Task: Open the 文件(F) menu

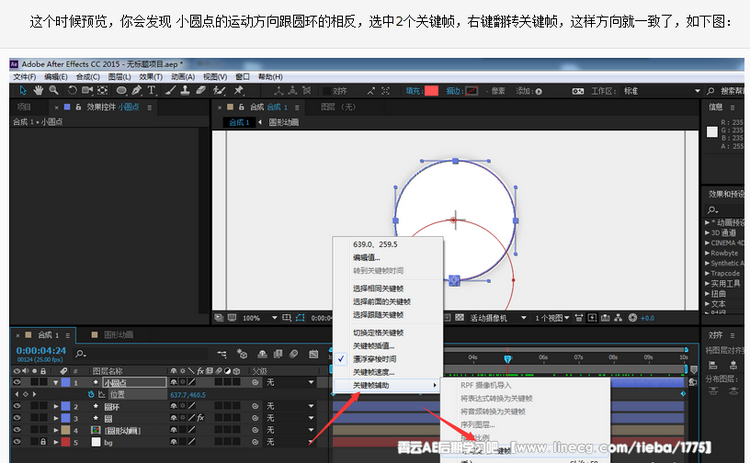Action: [x=24, y=77]
